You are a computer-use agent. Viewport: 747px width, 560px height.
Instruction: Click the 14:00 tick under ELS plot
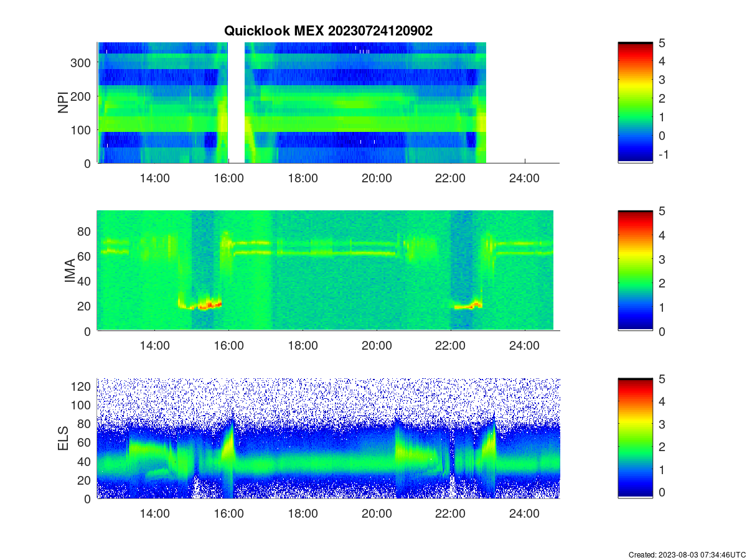click(154, 513)
